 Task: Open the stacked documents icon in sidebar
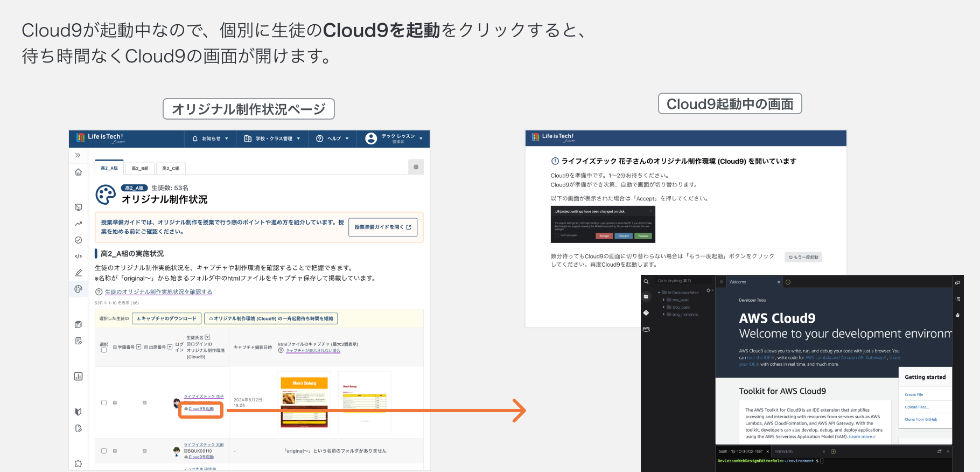[x=78, y=324]
